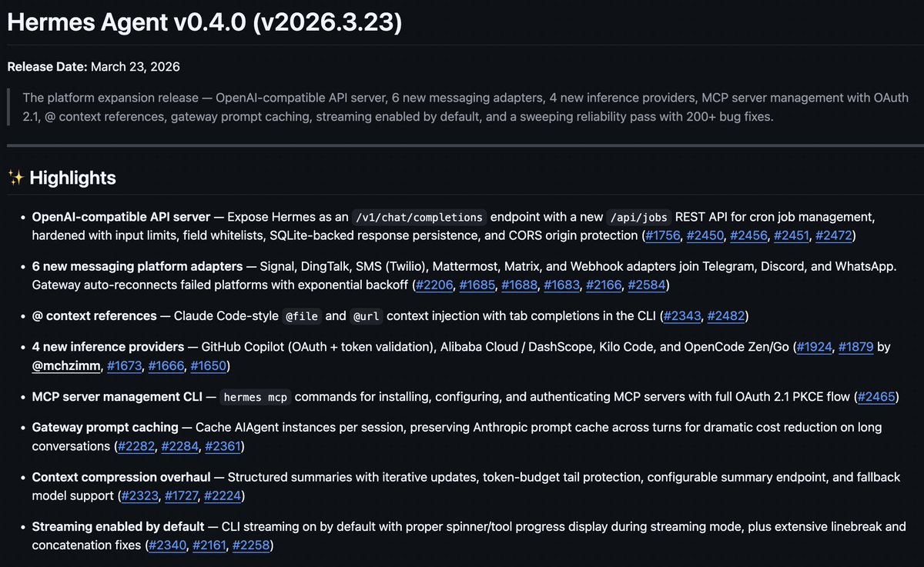The width and height of the screenshot is (924, 567).
Task: Click the Streaming enabled by default bold text
Action: click(x=119, y=527)
